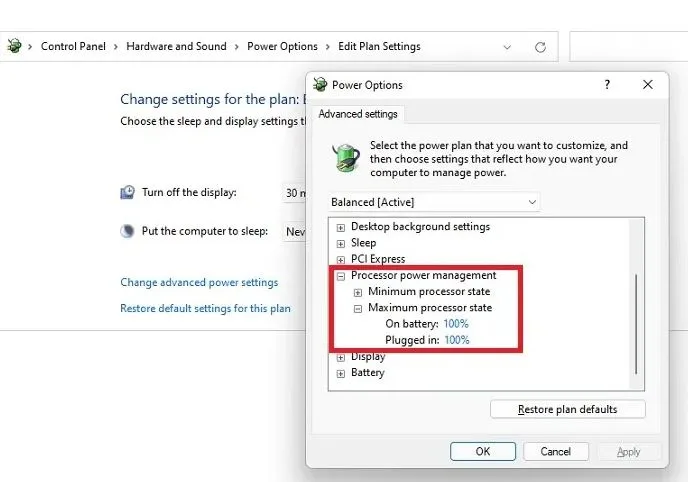Click the Put the computer to sleep moon icon
688x482 pixels.
point(127,231)
